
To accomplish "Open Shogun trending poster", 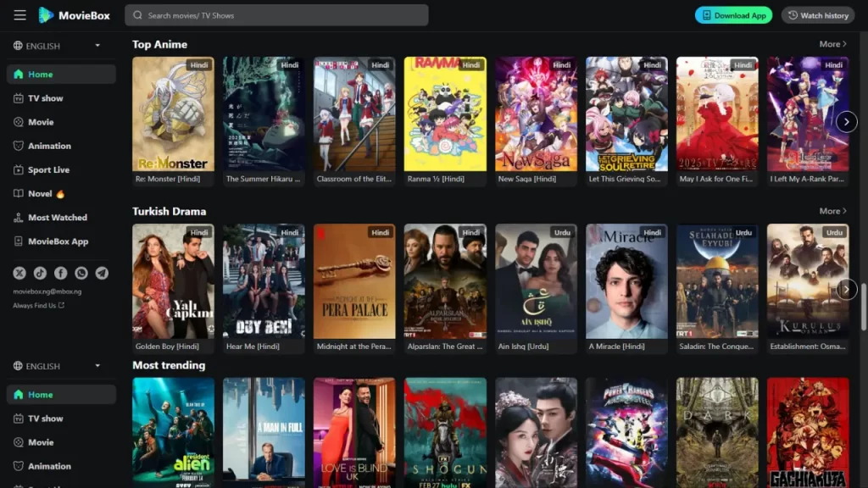I will 445,433.
